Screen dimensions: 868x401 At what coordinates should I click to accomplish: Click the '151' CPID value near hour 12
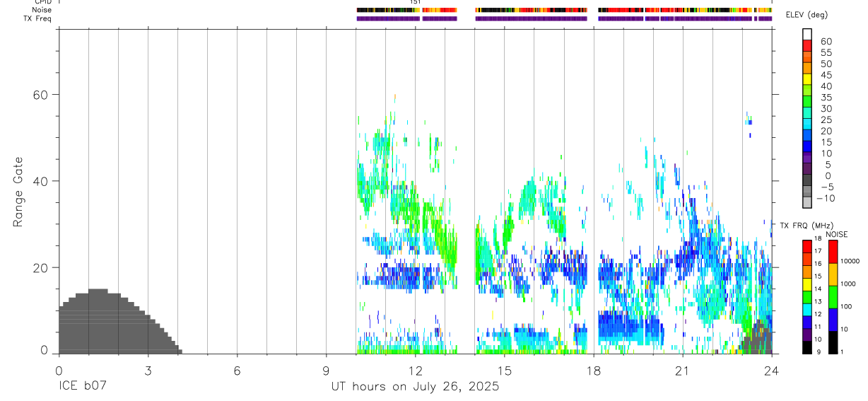pyautogui.click(x=416, y=3)
